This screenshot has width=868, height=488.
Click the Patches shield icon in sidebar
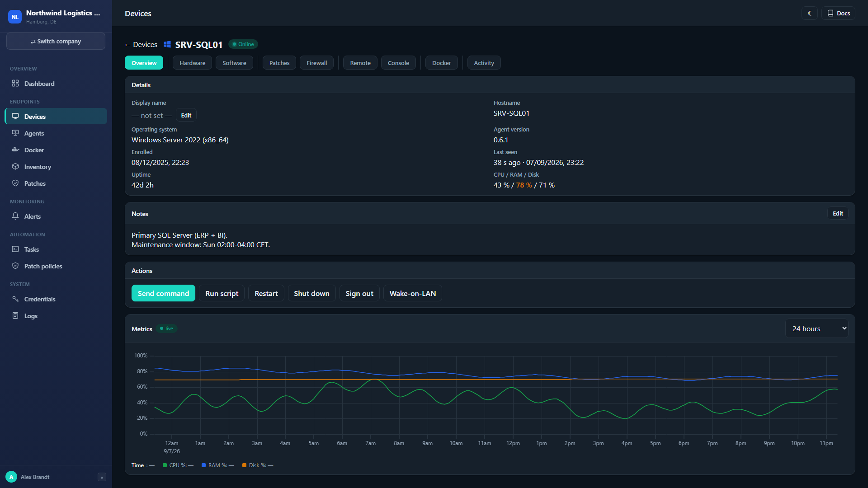(15, 183)
